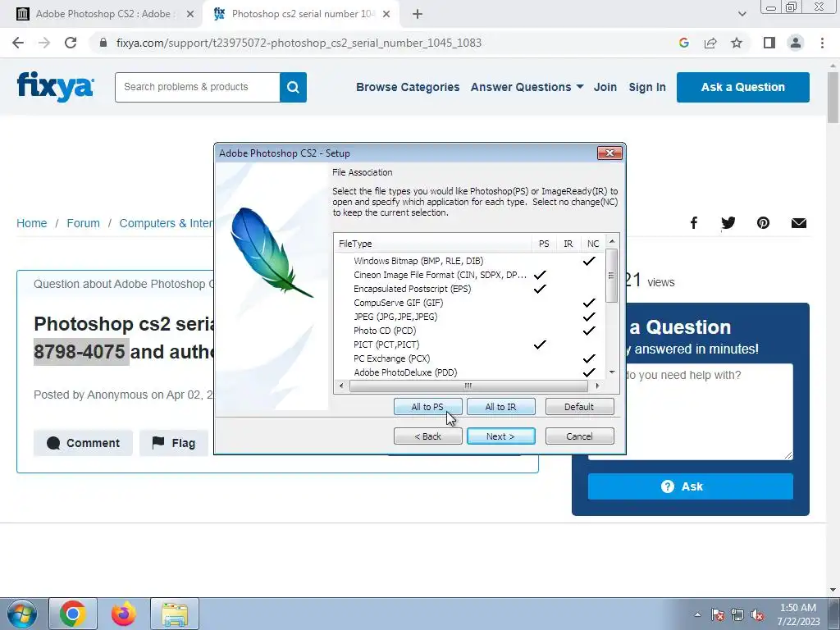Screen dimensions: 840x630
Task: Toggle NC check for JPEG row
Action: coord(589,317)
